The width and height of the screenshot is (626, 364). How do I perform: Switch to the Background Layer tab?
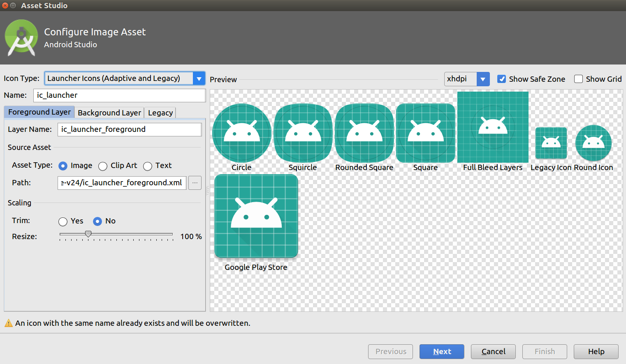tap(109, 113)
